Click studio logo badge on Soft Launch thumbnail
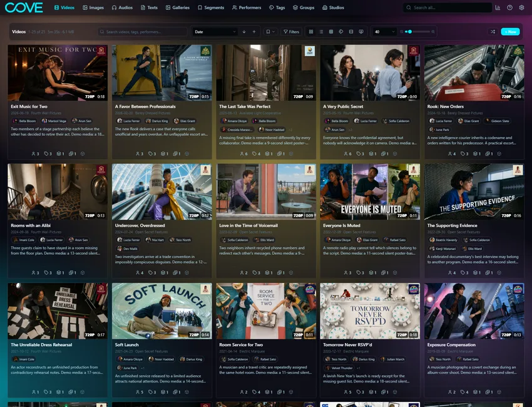 click(x=205, y=289)
